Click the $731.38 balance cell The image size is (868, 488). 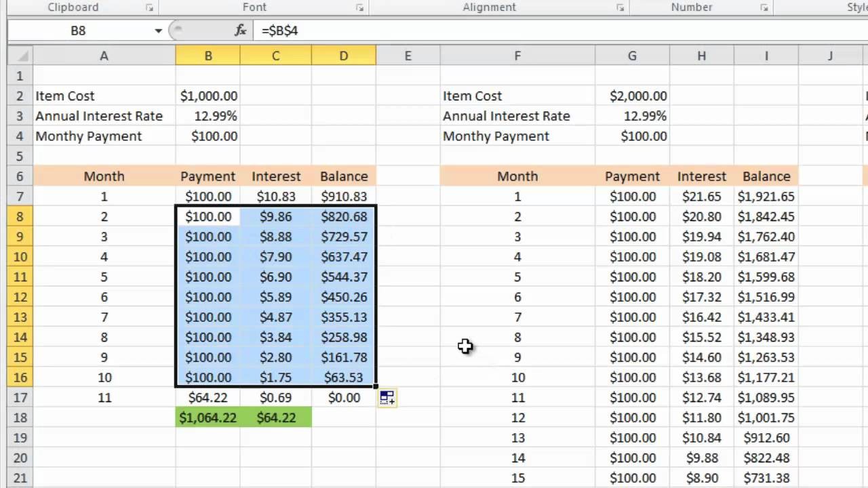pos(766,478)
